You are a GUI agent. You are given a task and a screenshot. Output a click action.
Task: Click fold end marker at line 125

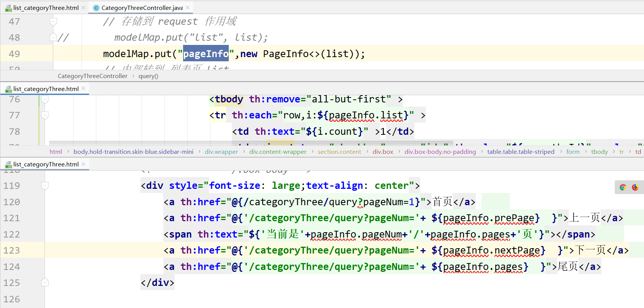45,282
